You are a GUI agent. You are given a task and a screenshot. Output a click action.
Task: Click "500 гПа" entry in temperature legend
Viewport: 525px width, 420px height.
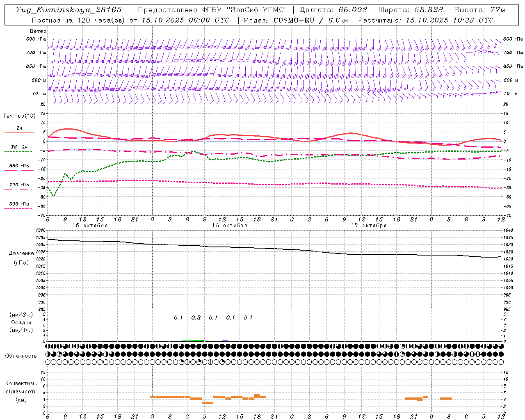tap(19, 204)
